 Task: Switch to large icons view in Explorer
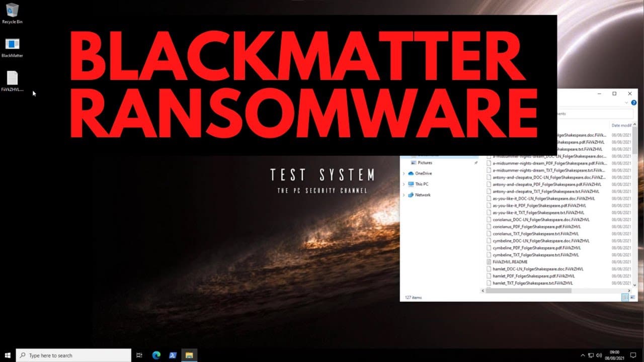click(632, 298)
